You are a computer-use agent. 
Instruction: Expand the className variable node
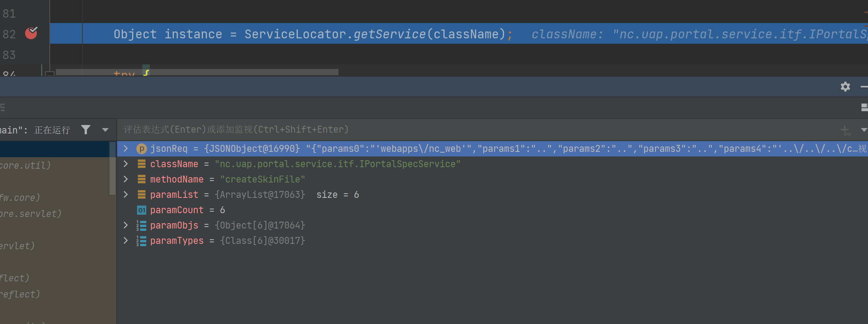pyautogui.click(x=126, y=164)
